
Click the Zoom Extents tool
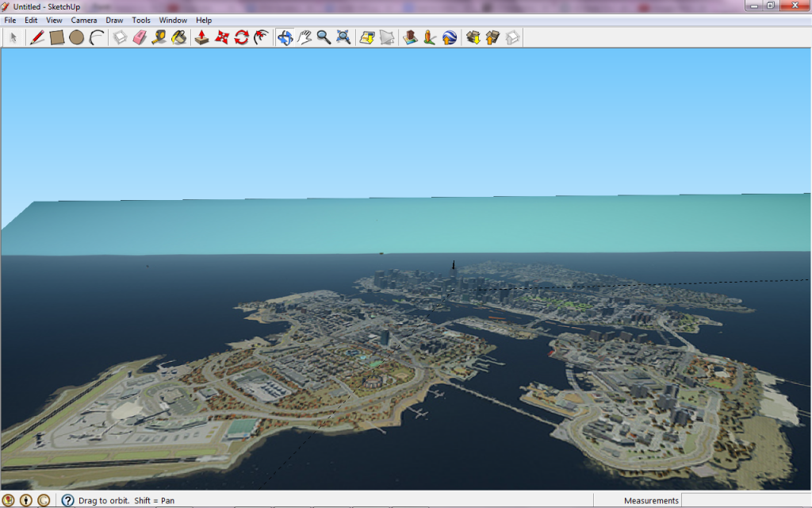[343, 37]
